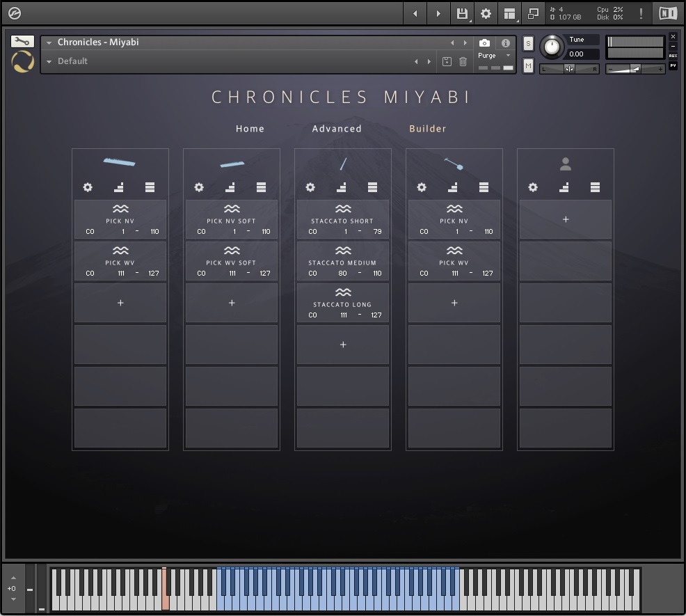Open the Purge dropdown menu
The height and width of the screenshot is (616, 686).
click(495, 56)
